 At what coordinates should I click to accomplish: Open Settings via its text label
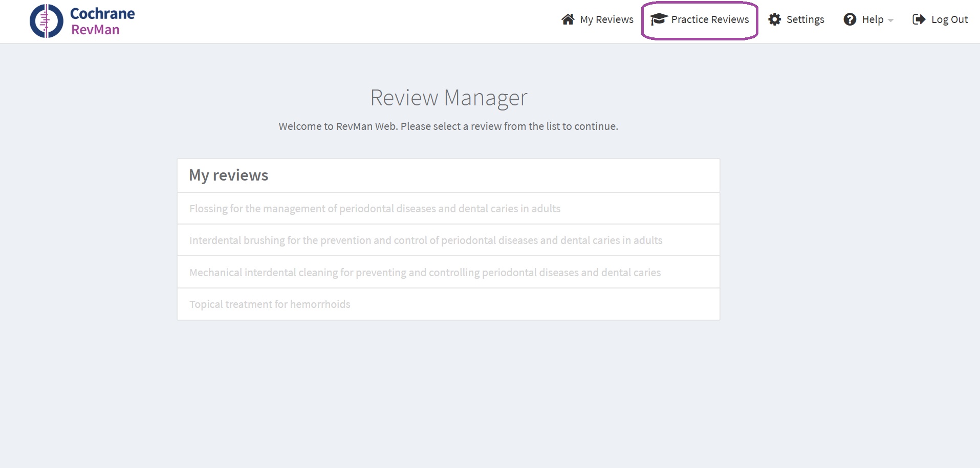tap(805, 19)
